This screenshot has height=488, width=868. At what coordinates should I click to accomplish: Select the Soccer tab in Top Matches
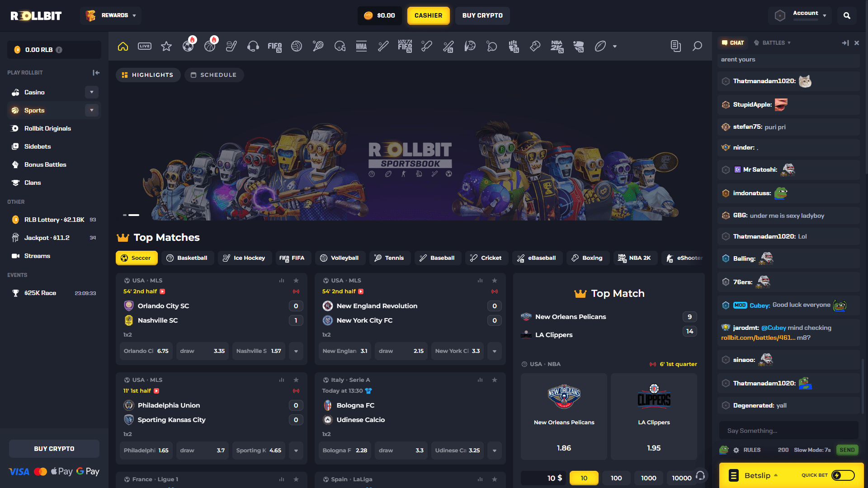136,258
